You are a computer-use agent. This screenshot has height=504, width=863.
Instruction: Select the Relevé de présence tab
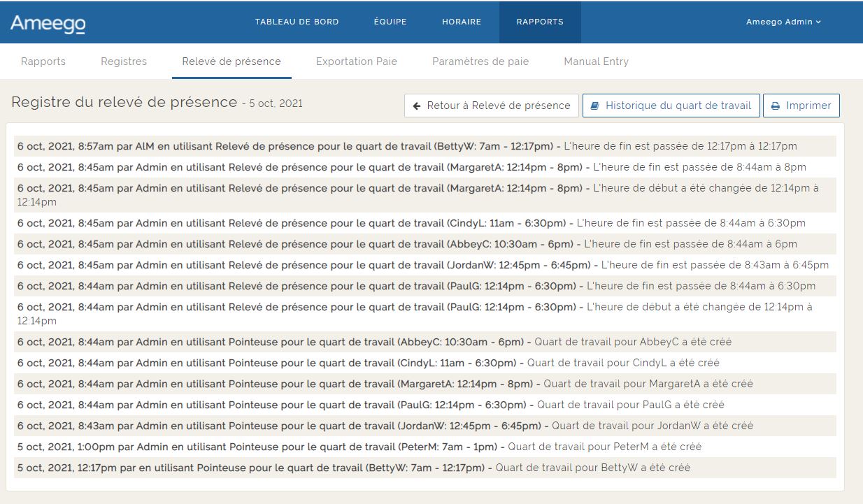click(x=231, y=62)
